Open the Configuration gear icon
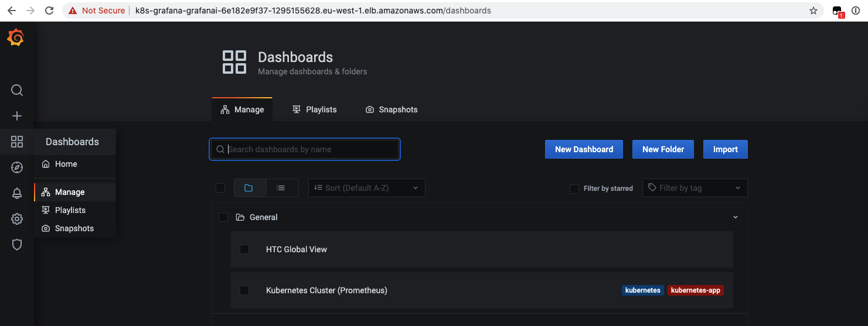 point(17,219)
